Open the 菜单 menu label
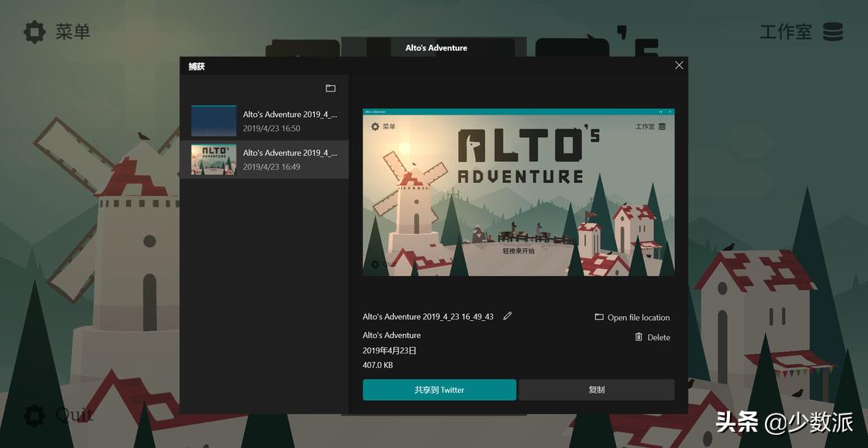868x448 pixels. [x=73, y=32]
